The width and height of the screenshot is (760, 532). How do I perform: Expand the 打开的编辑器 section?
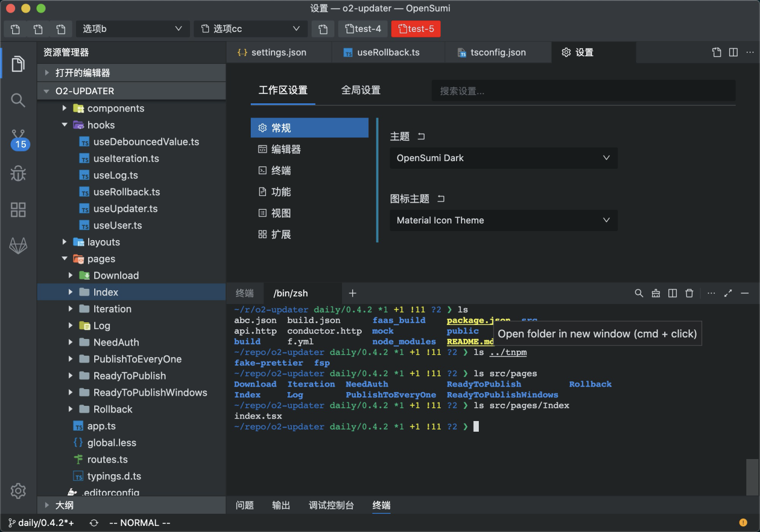point(132,72)
